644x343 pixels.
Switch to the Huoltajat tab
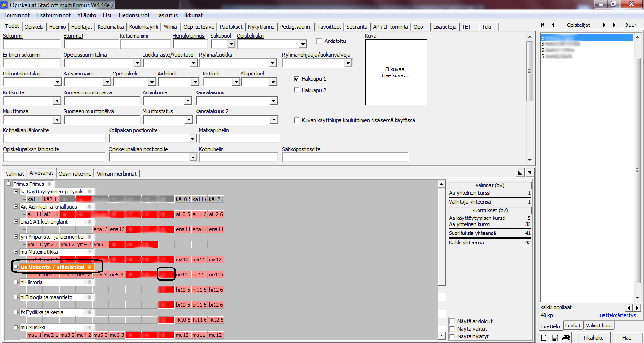click(x=83, y=27)
